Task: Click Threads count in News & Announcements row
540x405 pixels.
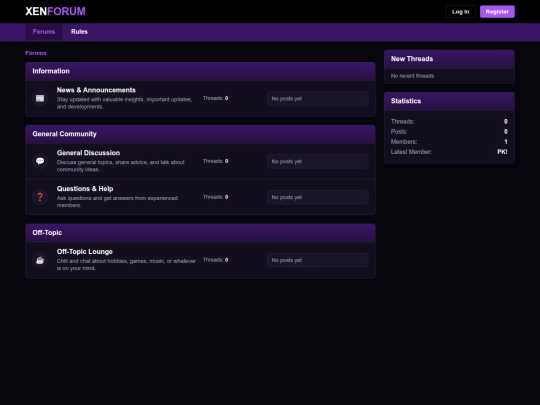Action: pos(215,98)
